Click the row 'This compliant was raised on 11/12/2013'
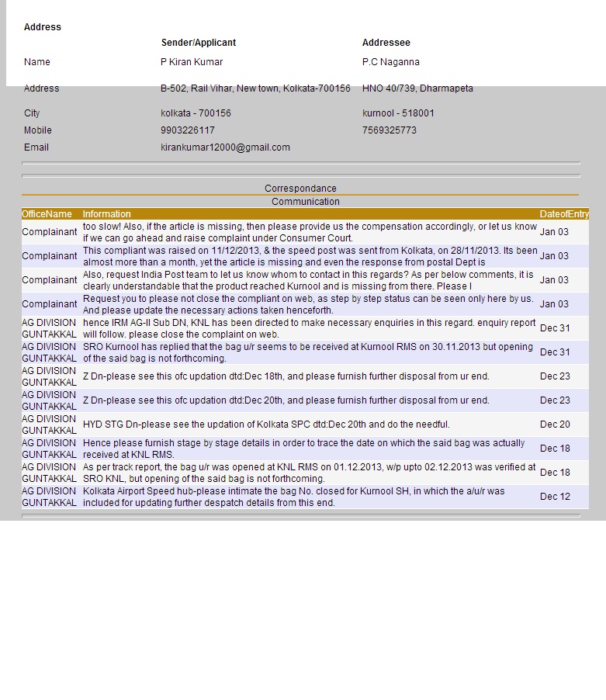This screenshot has height=700, width=606. pyautogui.click(x=305, y=256)
